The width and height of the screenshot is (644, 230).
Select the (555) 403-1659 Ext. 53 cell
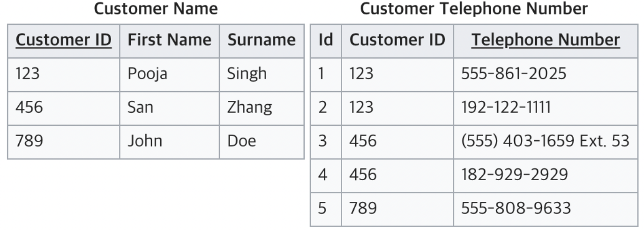546,142
